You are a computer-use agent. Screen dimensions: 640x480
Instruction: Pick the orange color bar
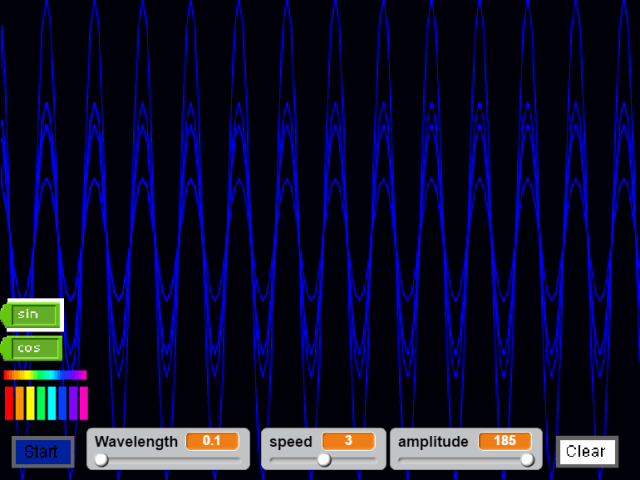click(x=20, y=403)
